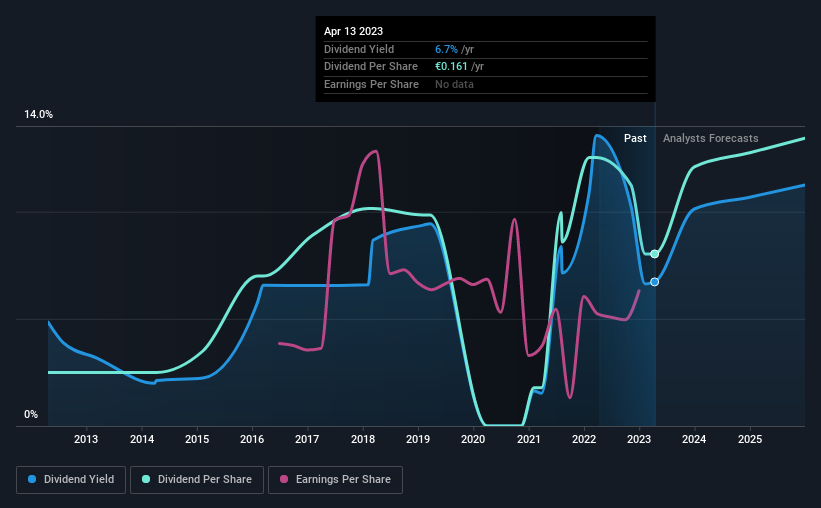821x508 pixels.
Task: Click the 2013 x-axis label
Action: 86,439
